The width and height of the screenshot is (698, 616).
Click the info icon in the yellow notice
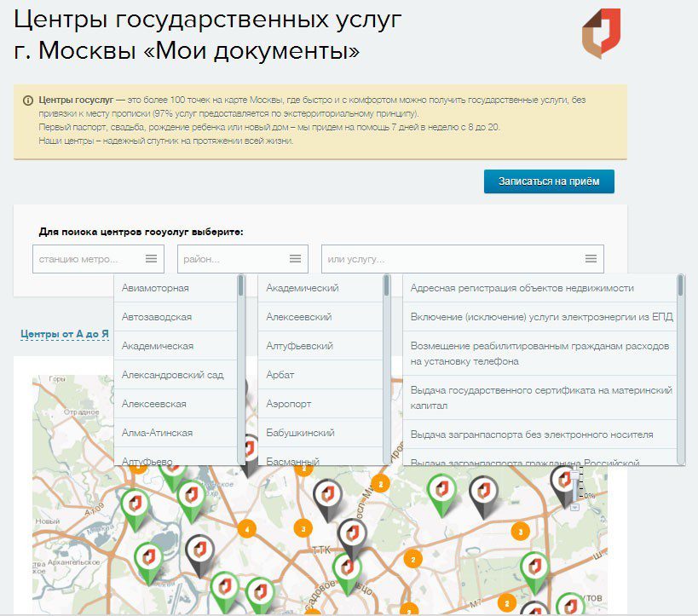[28, 101]
